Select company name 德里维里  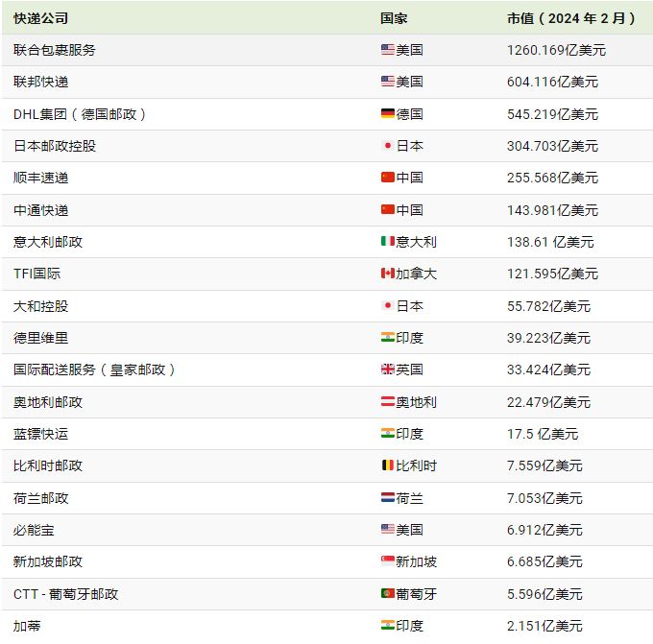tap(40, 338)
